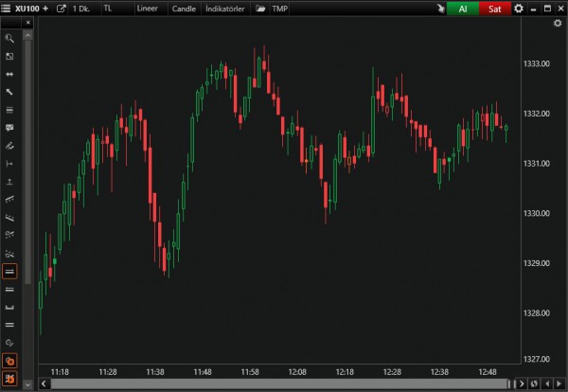Image resolution: width=568 pixels, height=392 pixels.
Task: Select the bracket measure tool
Action: click(9, 307)
